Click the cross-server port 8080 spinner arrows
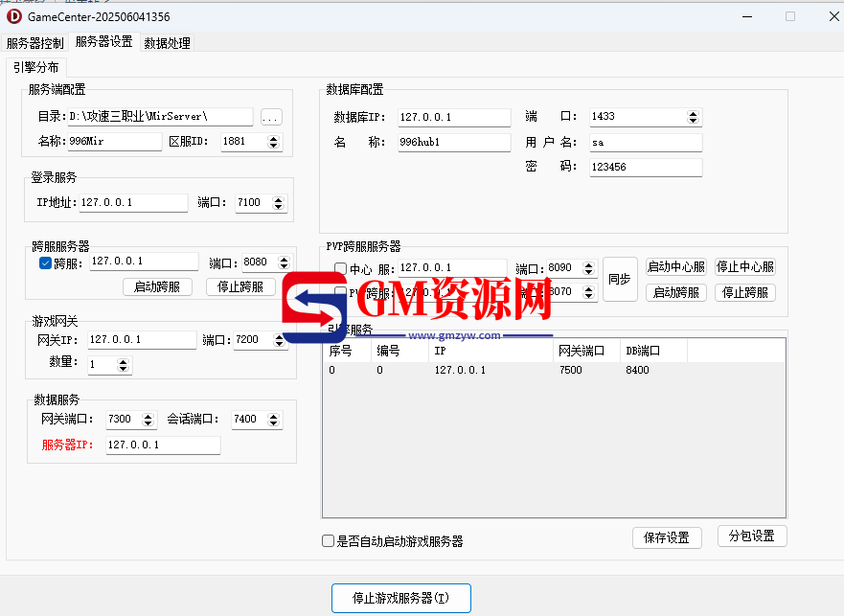Screen dimensions: 844x616 pos(284,262)
